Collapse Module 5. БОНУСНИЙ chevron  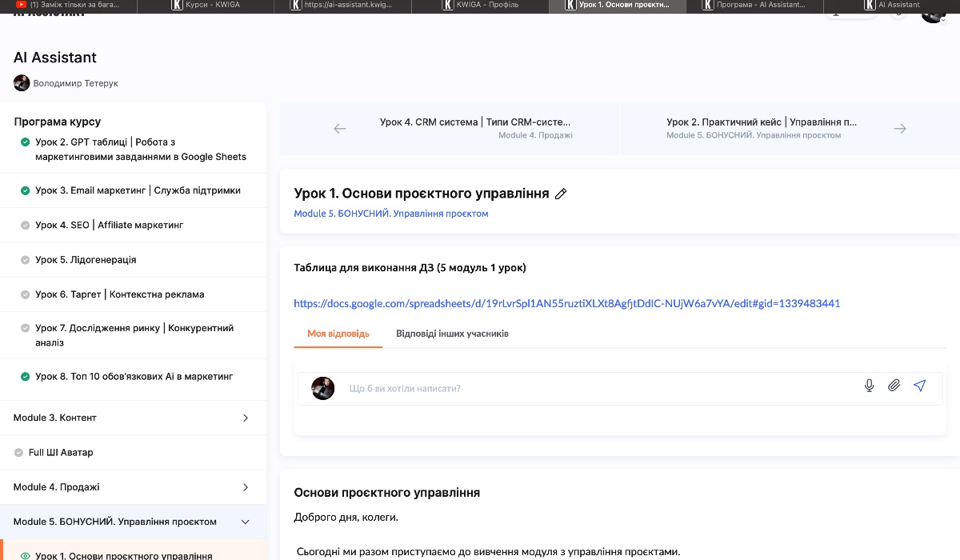(246, 522)
